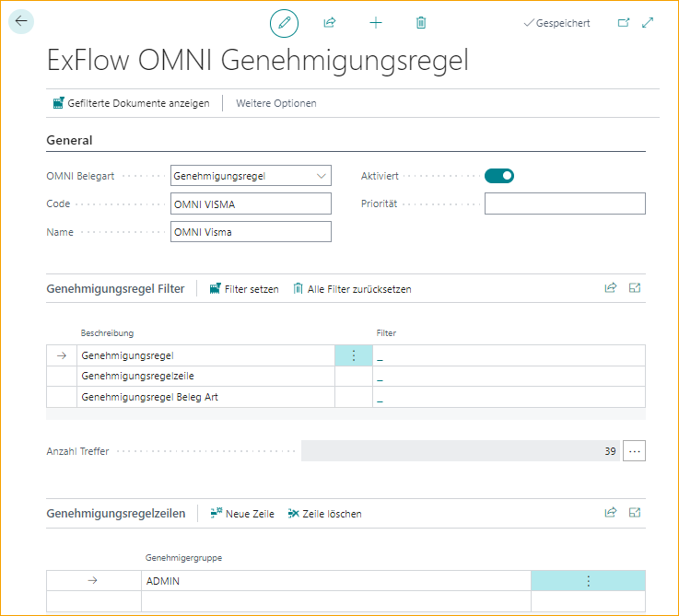Click the Anzahl Treffer value 39
Image resolution: width=679 pixels, height=616 pixels.
pyautogui.click(x=461, y=451)
